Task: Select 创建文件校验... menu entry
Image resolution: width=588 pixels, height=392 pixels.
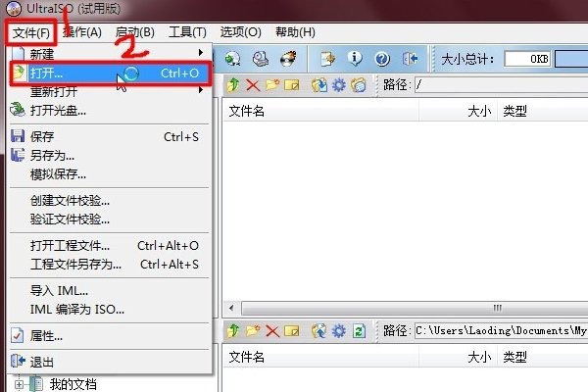Action: point(110,201)
